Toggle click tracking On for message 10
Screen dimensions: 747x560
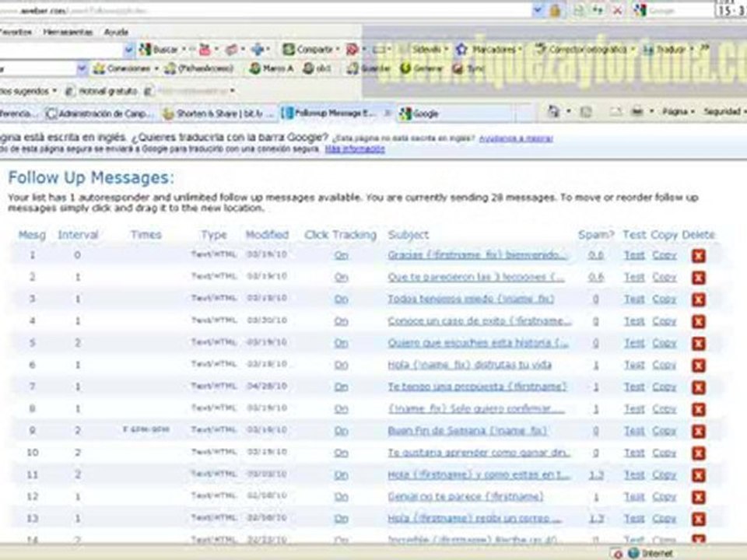[x=341, y=453]
